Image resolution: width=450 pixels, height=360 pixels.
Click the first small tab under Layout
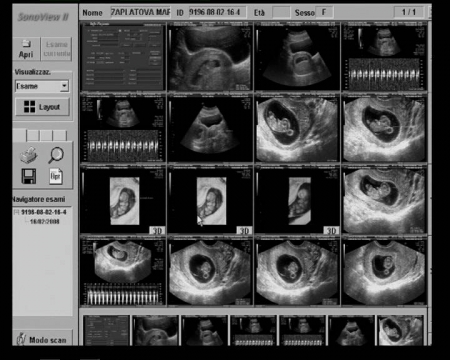[19, 135]
